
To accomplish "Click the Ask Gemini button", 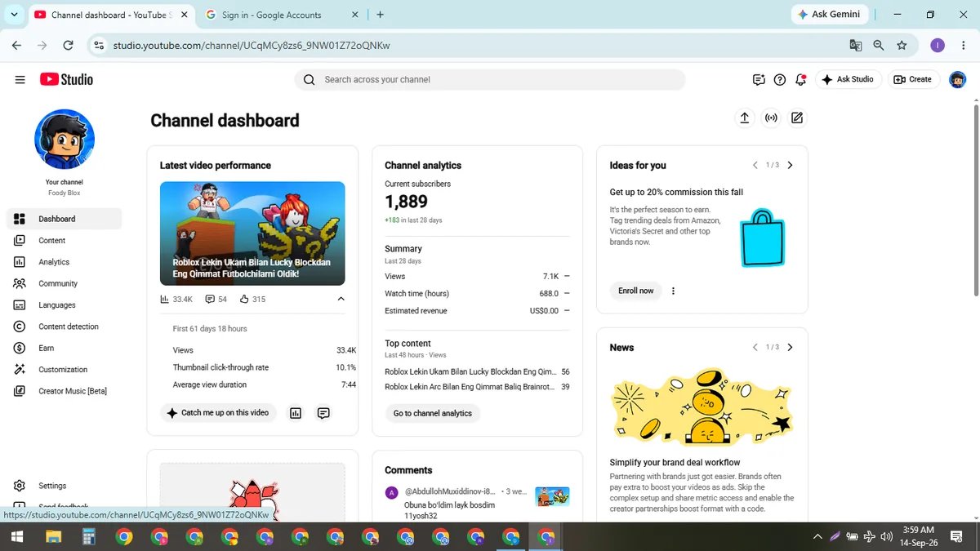I will [829, 14].
